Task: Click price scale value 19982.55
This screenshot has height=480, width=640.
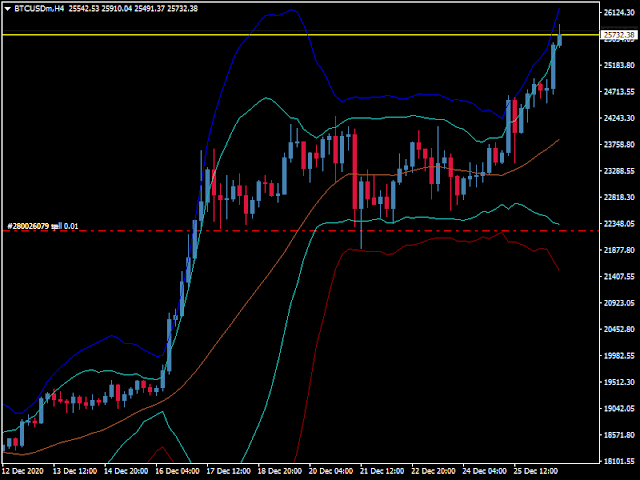Action: click(619, 356)
